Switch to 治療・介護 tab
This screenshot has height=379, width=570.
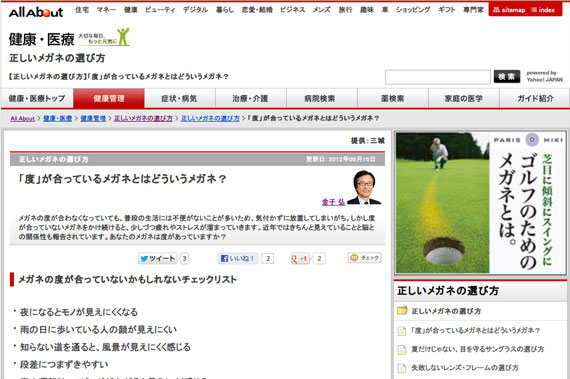(x=250, y=98)
